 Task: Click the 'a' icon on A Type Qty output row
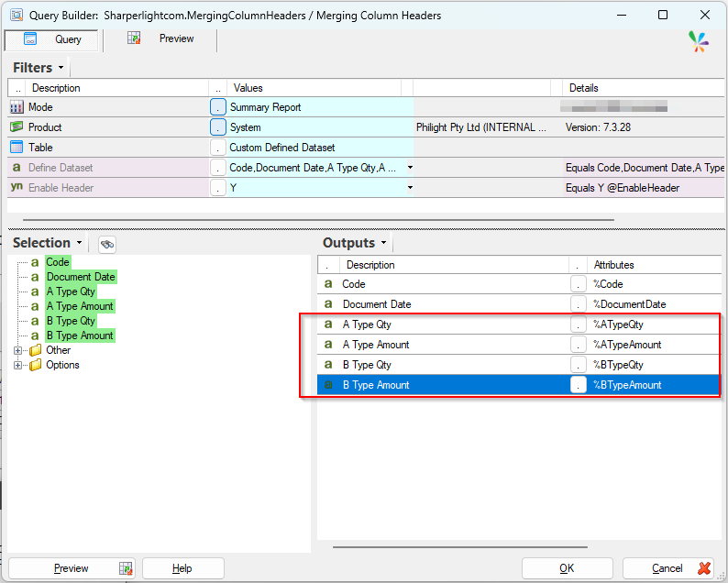[x=328, y=324]
